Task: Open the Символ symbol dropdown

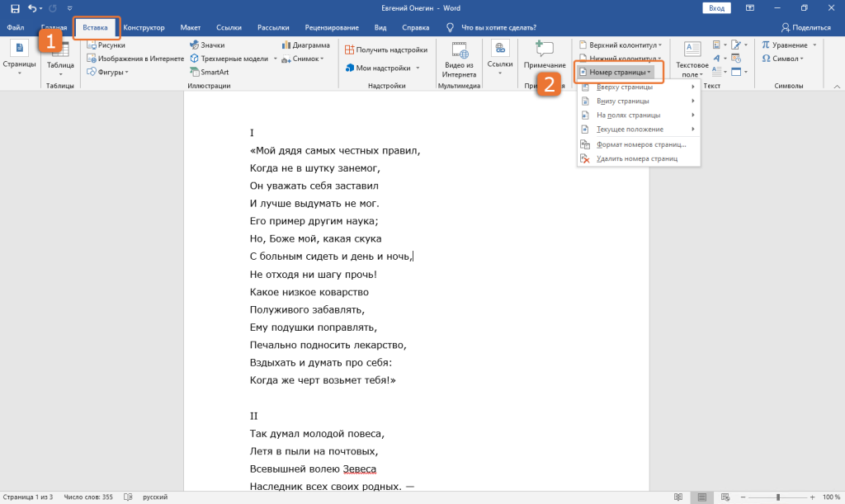Action: [x=782, y=59]
